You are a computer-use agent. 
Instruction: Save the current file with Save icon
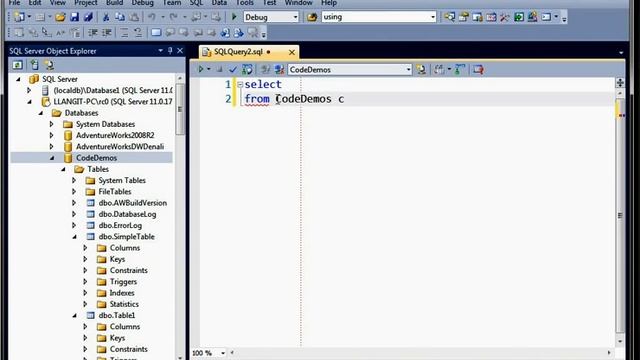(74, 17)
